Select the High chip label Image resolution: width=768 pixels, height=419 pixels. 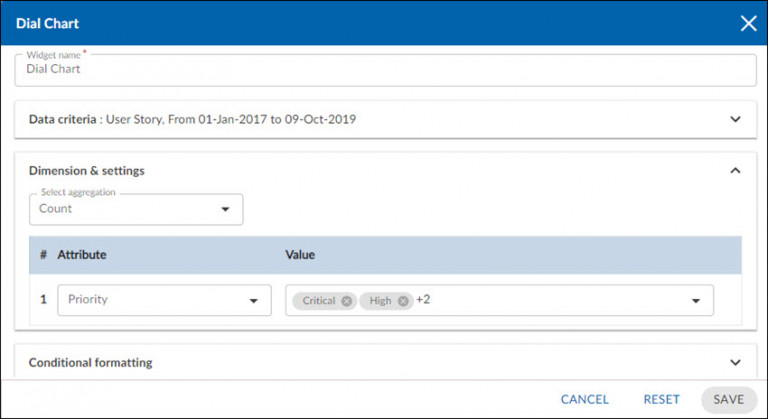(380, 300)
